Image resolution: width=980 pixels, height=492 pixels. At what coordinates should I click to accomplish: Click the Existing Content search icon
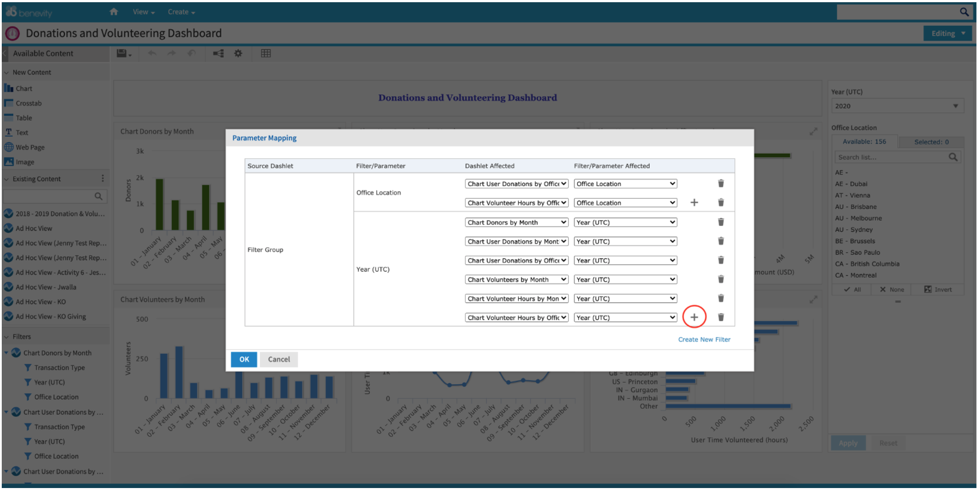pos(98,196)
